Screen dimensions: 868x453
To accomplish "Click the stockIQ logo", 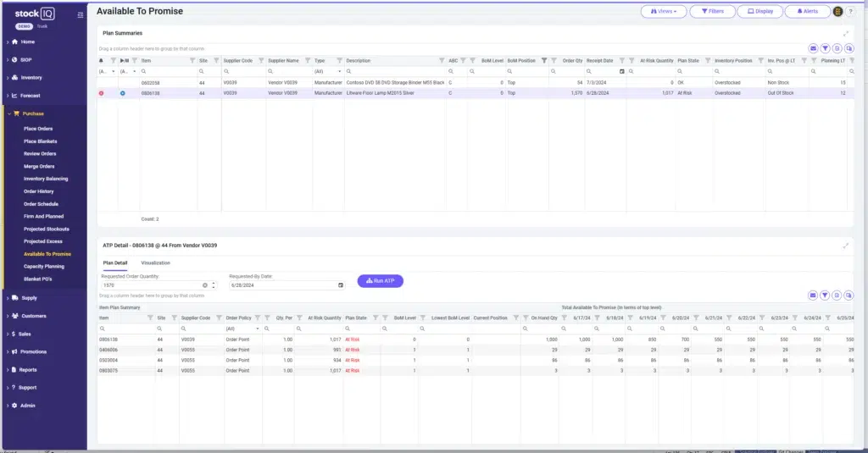I will 34,14.
